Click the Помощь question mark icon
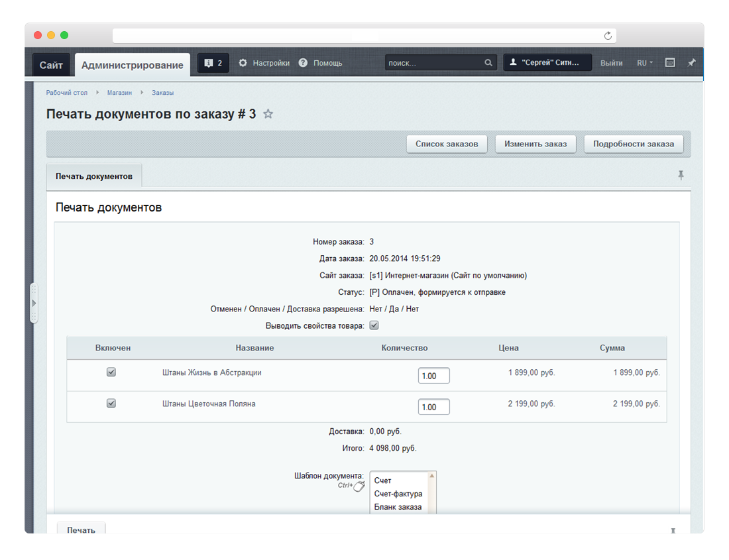 click(303, 63)
